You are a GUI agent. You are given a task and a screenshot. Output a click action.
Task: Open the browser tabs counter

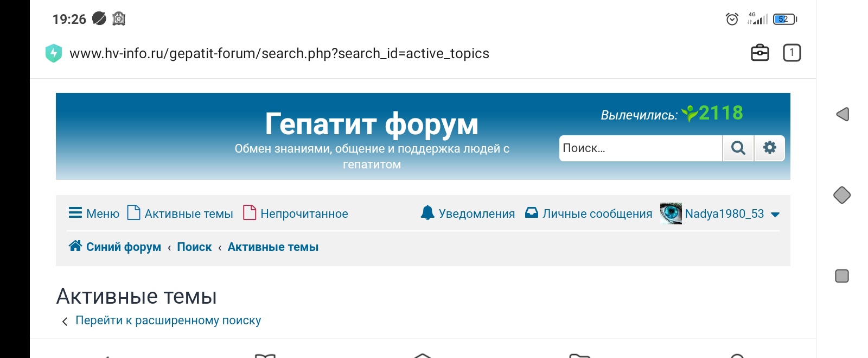792,53
